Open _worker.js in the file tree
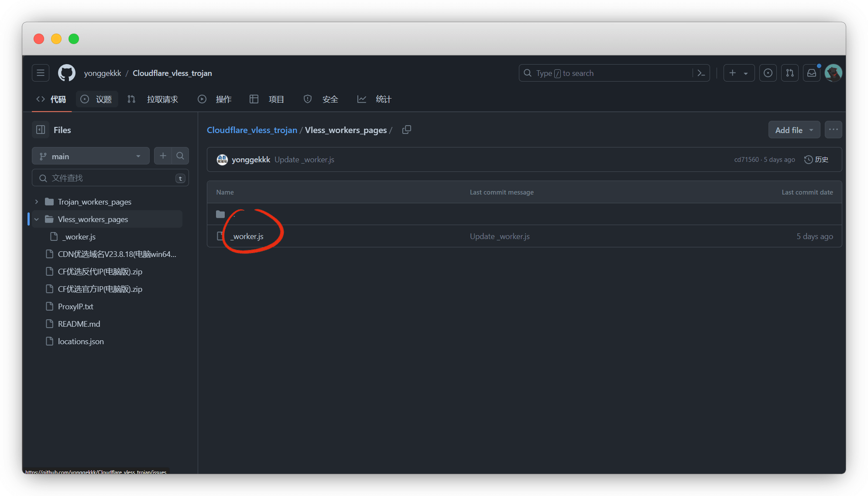This screenshot has height=496, width=868. [x=79, y=236]
